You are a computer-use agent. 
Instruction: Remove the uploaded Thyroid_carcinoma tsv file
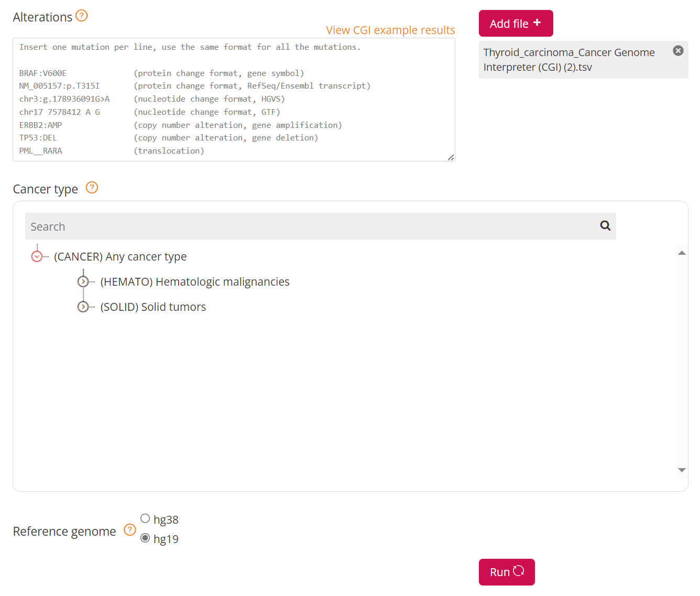tap(678, 51)
